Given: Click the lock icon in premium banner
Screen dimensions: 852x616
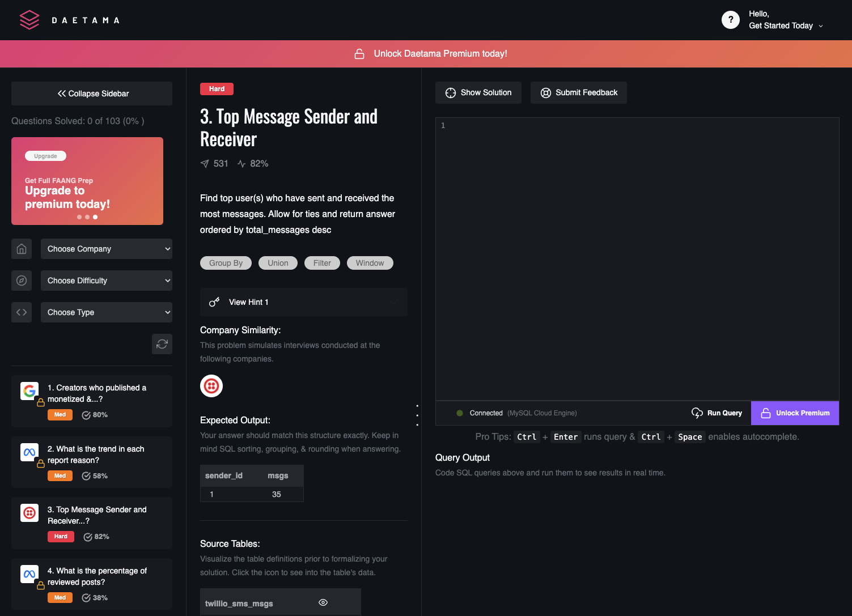Looking at the screenshot, I should coord(359,54).
